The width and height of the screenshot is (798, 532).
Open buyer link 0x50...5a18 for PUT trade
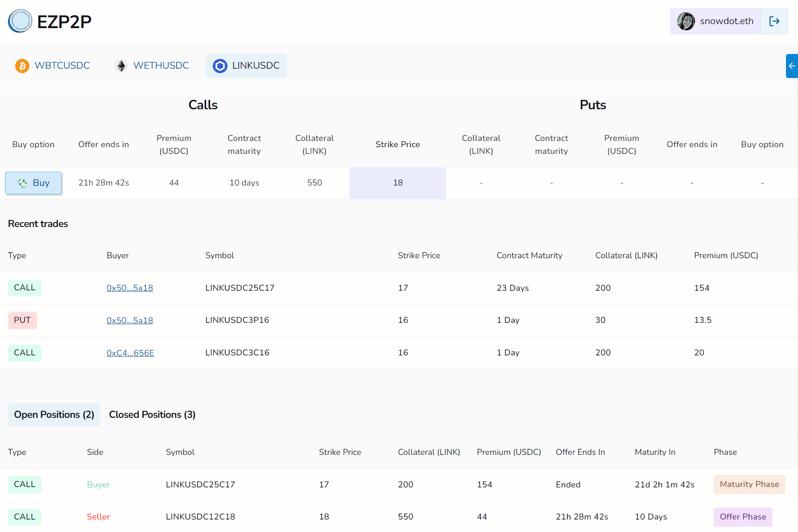pyautogui.click(x=130, y=321)
